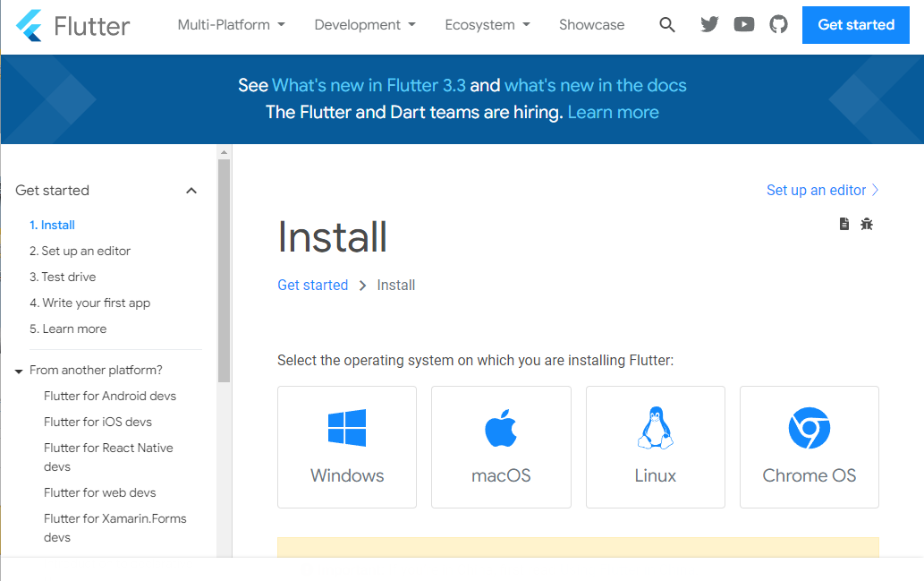The image size is (924, 581).
Task: Go to next page Set up an editor
Action: pos(823,190)
